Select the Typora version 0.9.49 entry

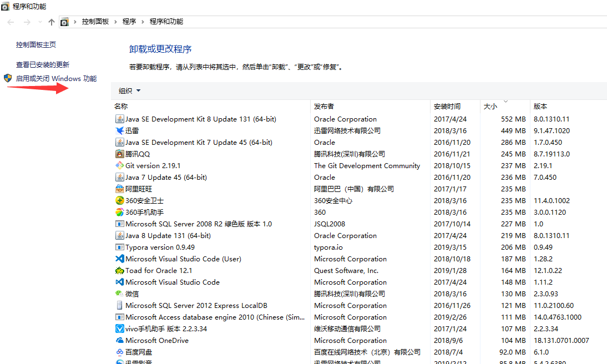[x=160, y=247]
